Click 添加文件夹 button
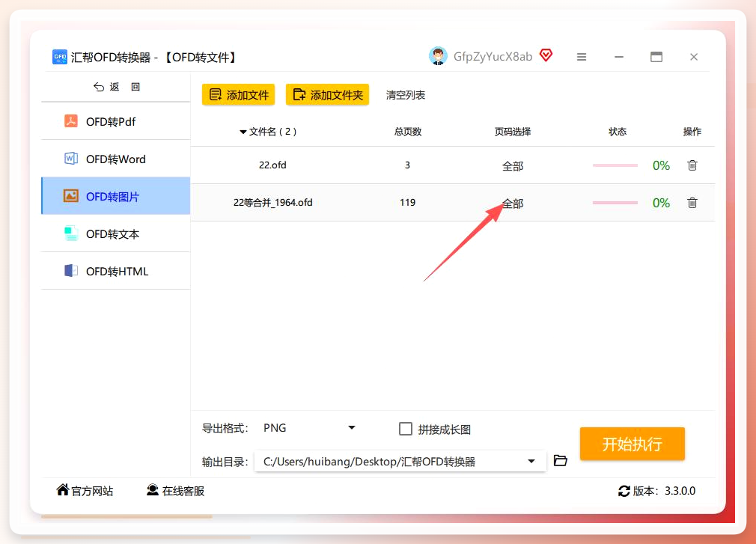The height and width of the screenshot is (544, 756). 327,94
